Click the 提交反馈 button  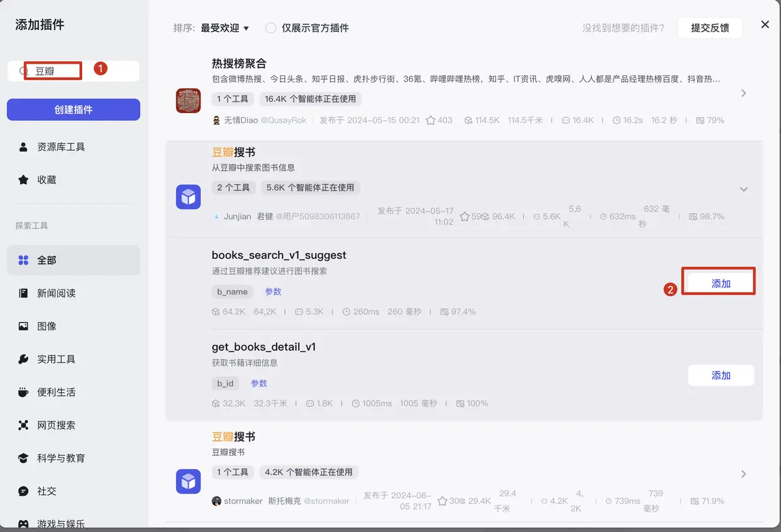[710, 28]
